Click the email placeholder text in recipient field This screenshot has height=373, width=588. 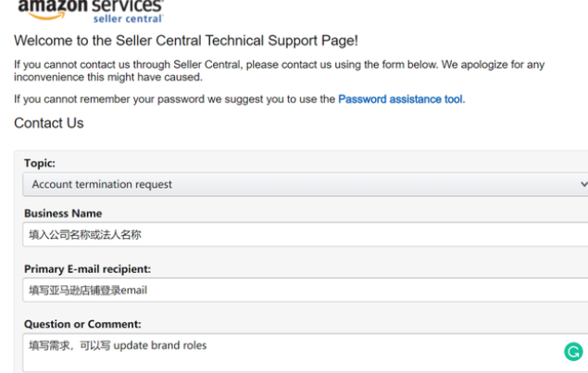(88, 290)
